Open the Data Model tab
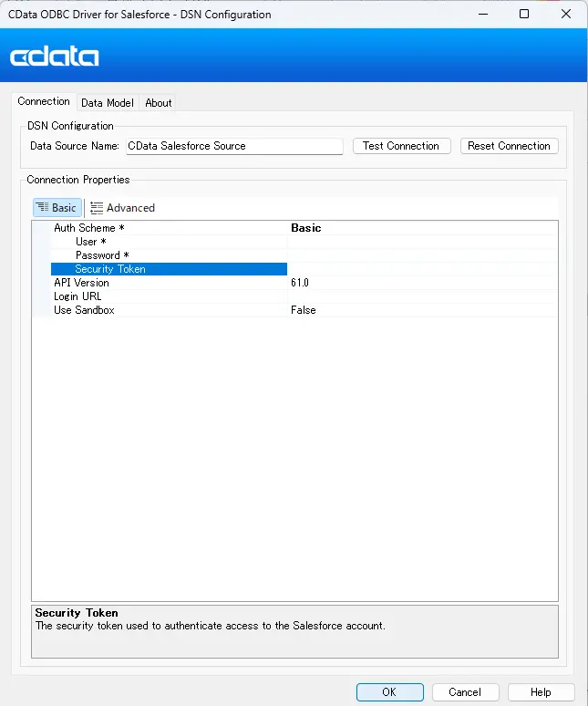 [108, 103]
